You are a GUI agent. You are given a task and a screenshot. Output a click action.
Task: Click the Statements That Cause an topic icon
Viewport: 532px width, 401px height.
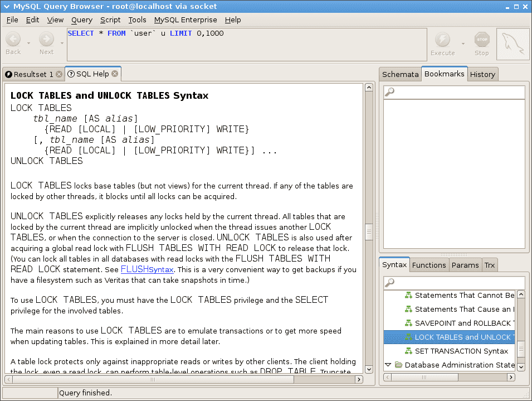click(x=408, y=309)
